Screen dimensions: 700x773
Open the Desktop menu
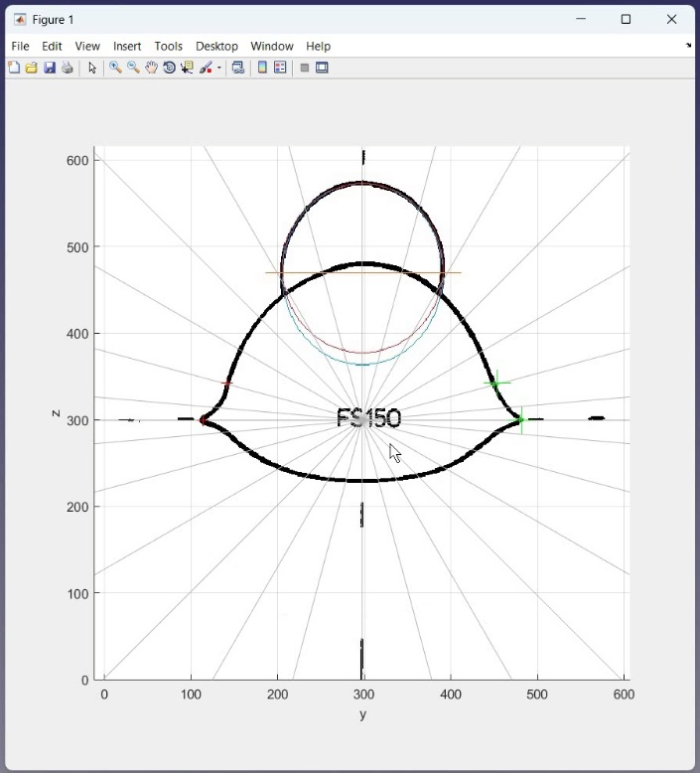(x=216, y=46)
